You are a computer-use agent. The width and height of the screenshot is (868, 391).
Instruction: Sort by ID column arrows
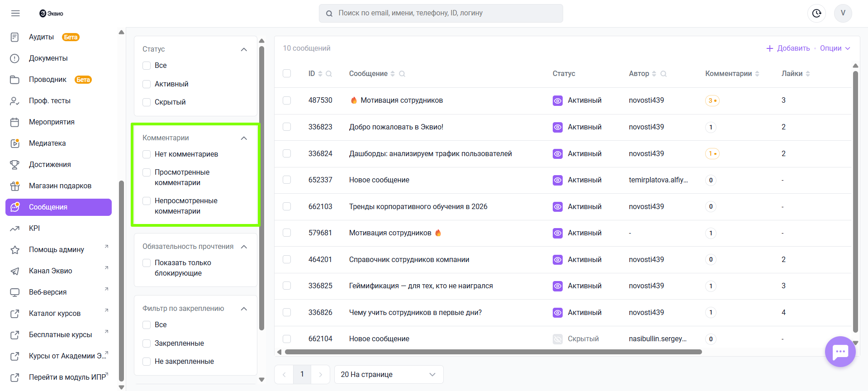tap(320, 74)
